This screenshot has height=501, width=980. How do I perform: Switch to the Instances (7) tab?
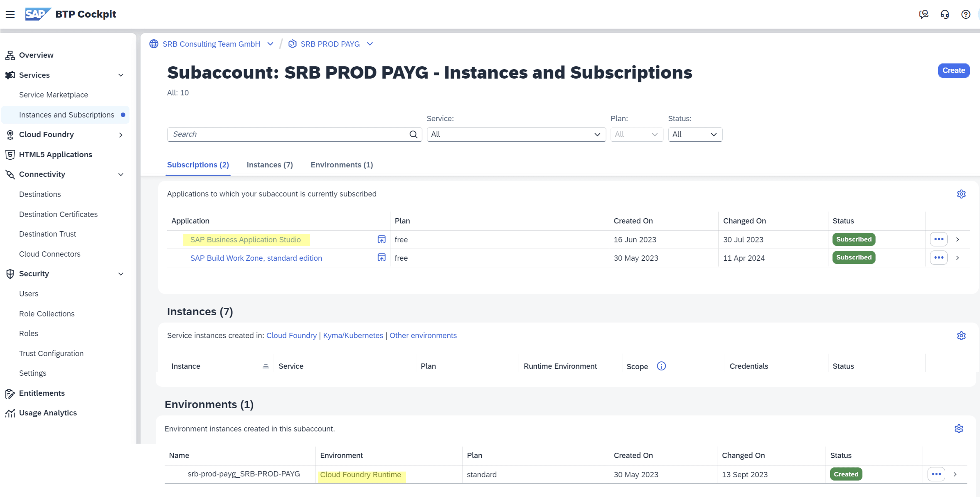click(270, 165)
